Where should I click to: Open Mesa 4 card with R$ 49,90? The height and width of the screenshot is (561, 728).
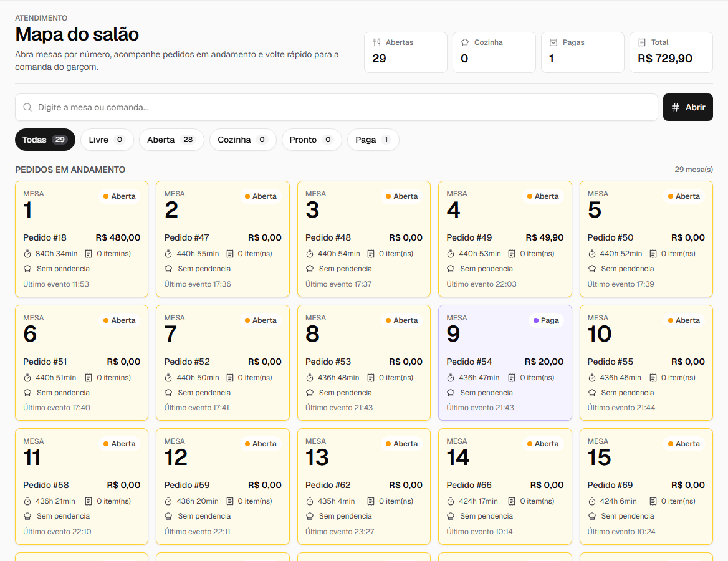point(505,239)
